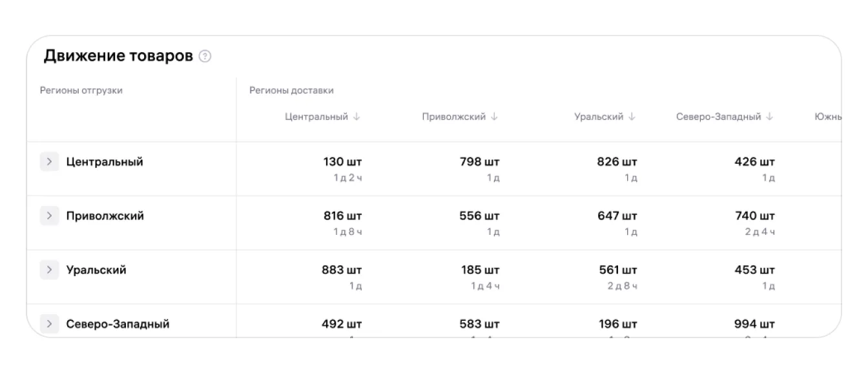The image size is (868, 373).
Task: Click the 130 шт cell
Action: point(342,162)
